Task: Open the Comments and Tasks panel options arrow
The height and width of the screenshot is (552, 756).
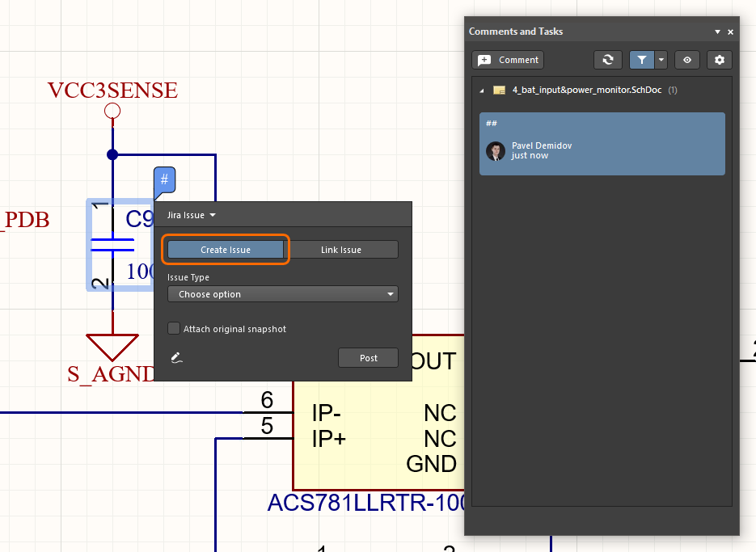Action: 717,32
